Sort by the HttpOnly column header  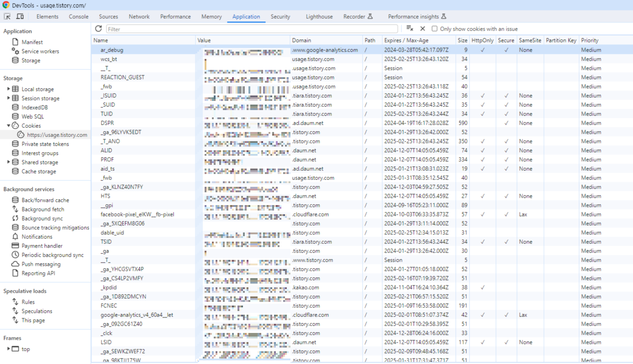tap(483, 40)
